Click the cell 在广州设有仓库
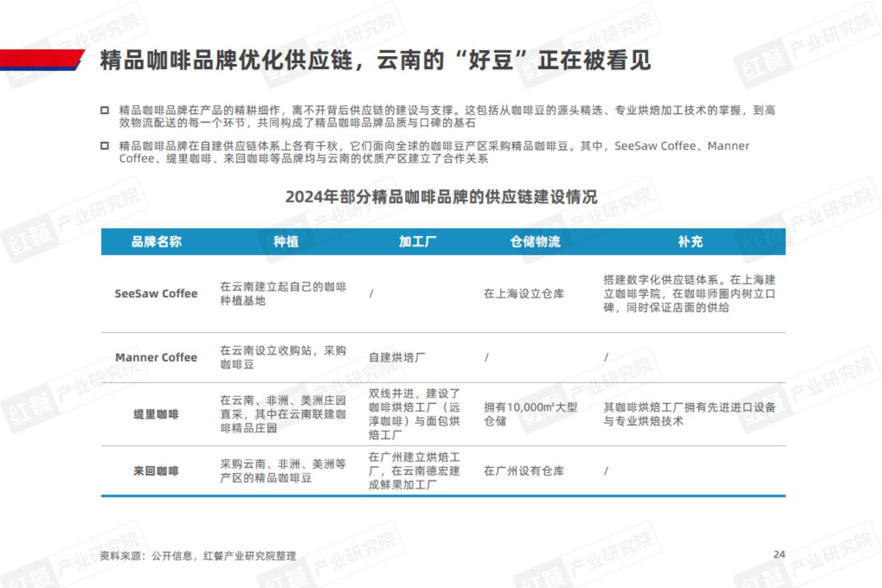 point(524,471)
